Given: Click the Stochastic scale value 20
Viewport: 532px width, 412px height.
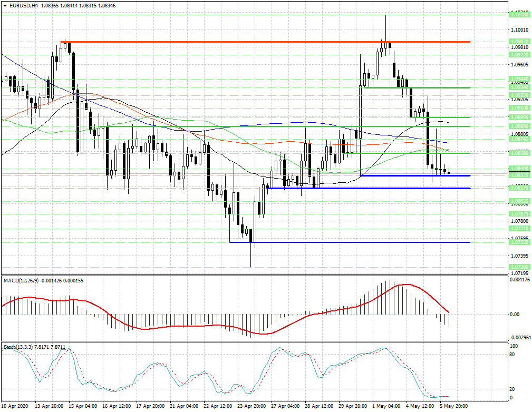Looking at the screenshot, I should coord(512,389).
